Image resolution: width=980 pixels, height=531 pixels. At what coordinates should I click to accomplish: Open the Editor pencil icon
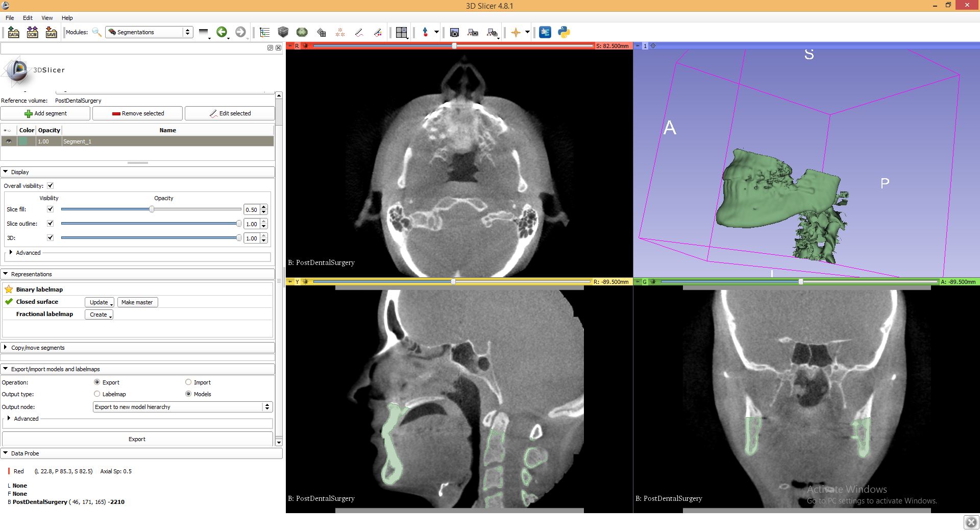coord(359,32)
